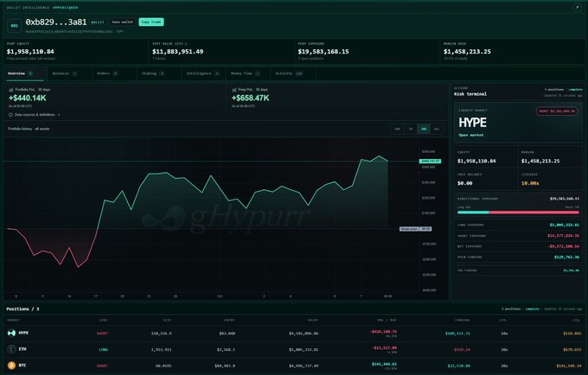Click the BTC entry price $84,983.8
This screenshot has width=588, height=375.
click(x=225, y=365)
